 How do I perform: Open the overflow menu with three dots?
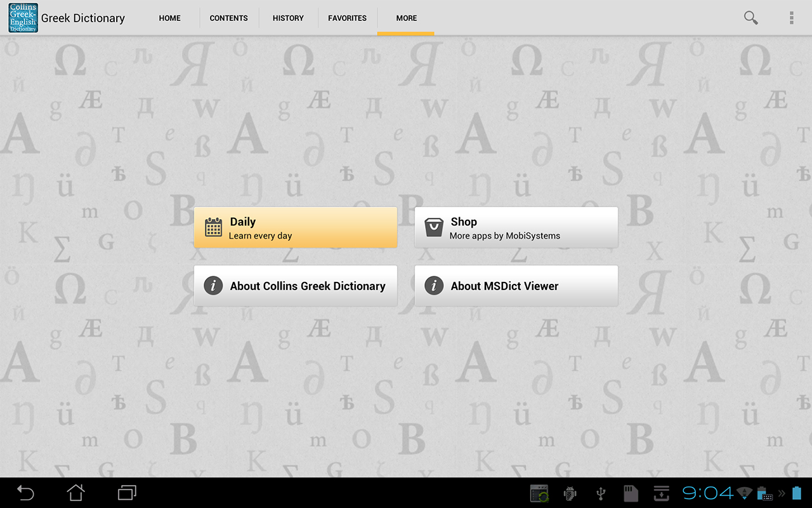click(x=792, y=18)
